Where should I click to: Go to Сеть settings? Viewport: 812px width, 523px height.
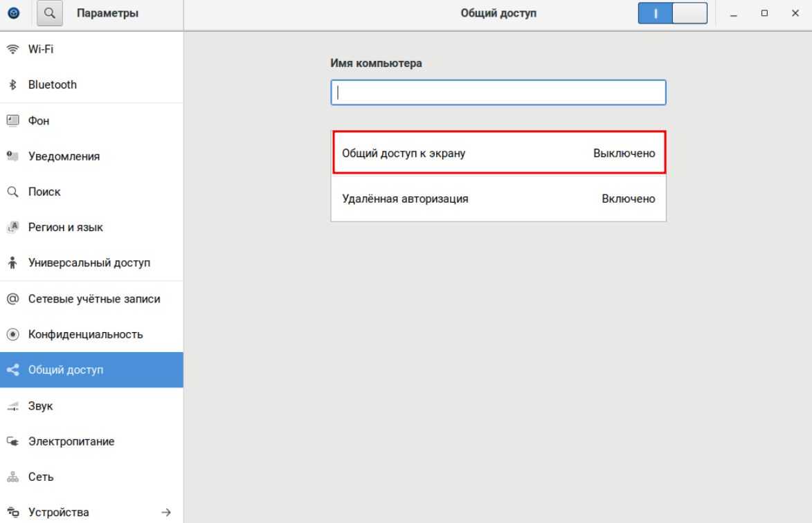tap(41, 477)
